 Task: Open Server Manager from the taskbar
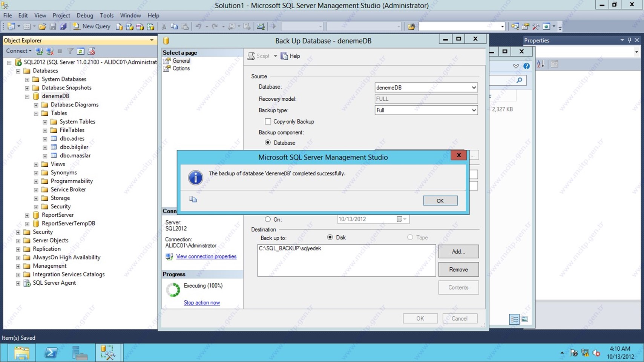(x=80, y=353)
